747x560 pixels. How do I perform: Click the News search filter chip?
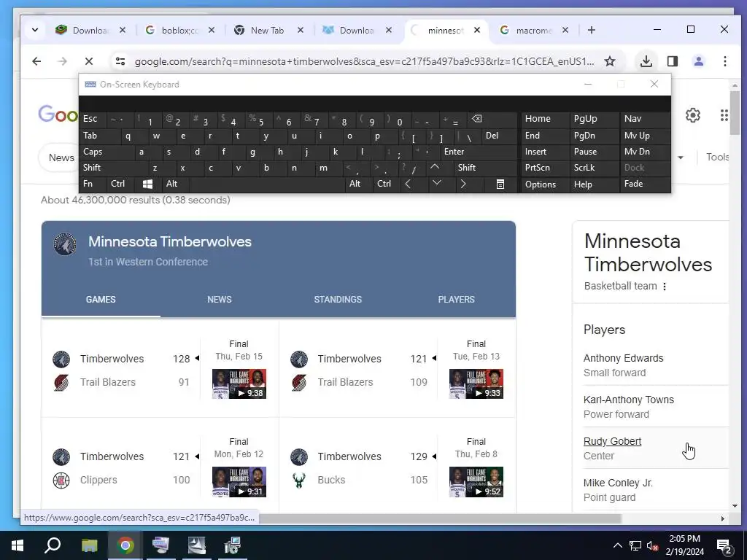tap(61, 157)
